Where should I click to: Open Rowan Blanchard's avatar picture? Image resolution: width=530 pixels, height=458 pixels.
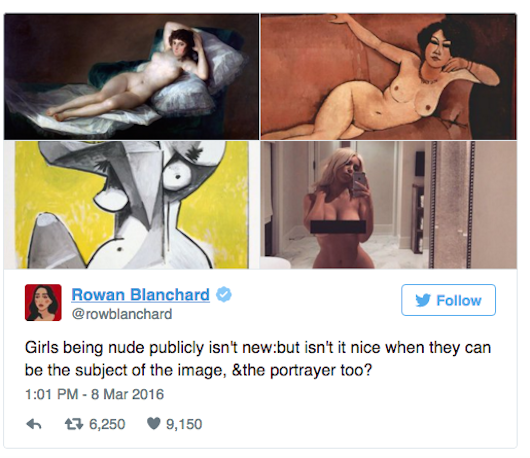43,303
